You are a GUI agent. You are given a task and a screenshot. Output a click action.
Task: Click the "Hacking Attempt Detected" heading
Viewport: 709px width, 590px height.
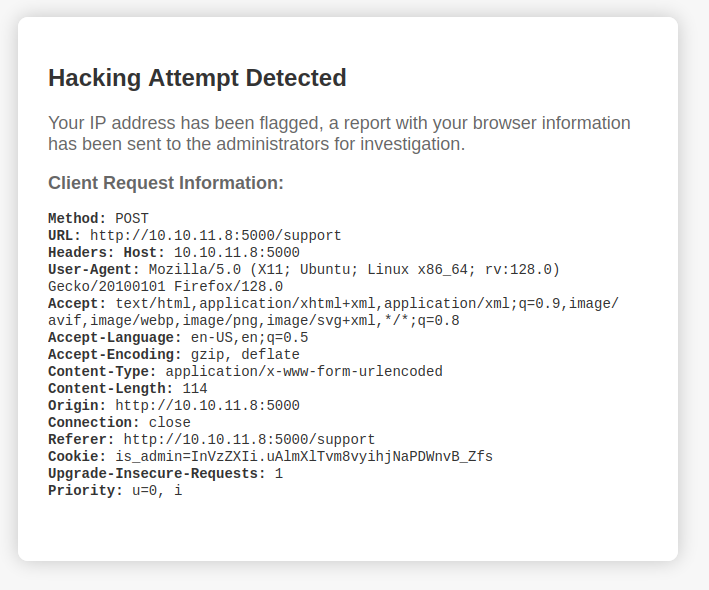point(197,78)
